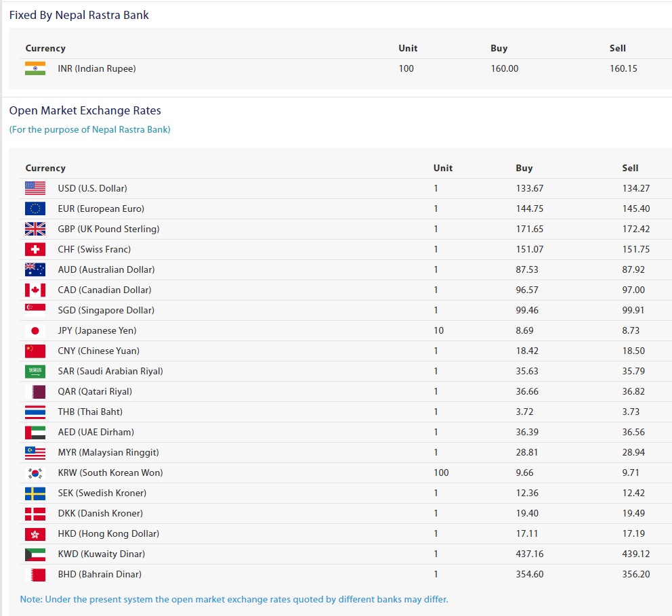
Task: Click the Swiss flag icon
Action: point(35,249)
